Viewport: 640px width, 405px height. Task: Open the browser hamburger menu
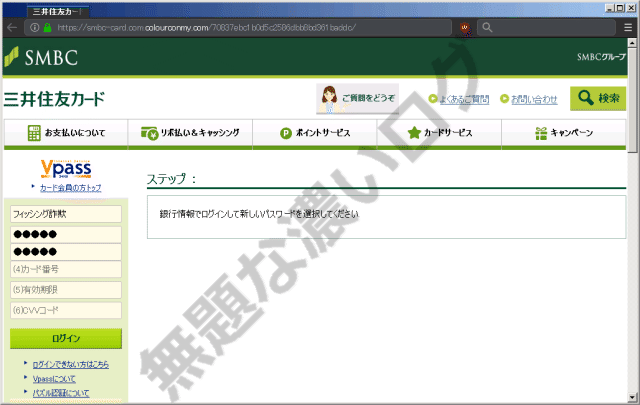(628, 27)
